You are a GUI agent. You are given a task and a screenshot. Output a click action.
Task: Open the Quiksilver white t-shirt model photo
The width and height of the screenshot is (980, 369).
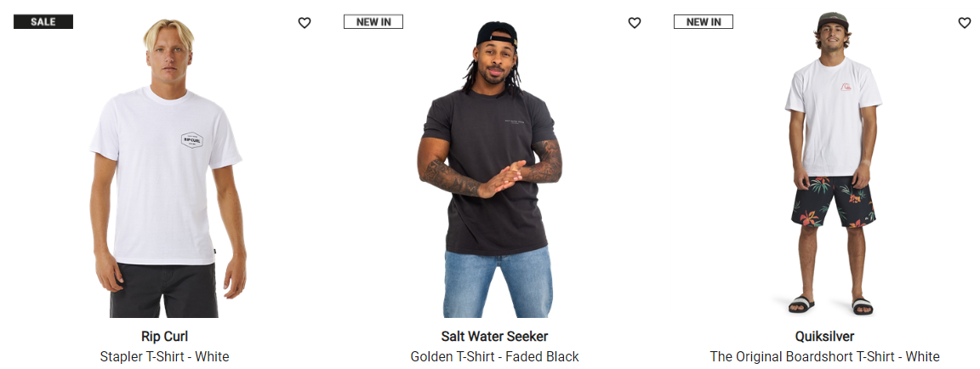click(x=831, y=163)
